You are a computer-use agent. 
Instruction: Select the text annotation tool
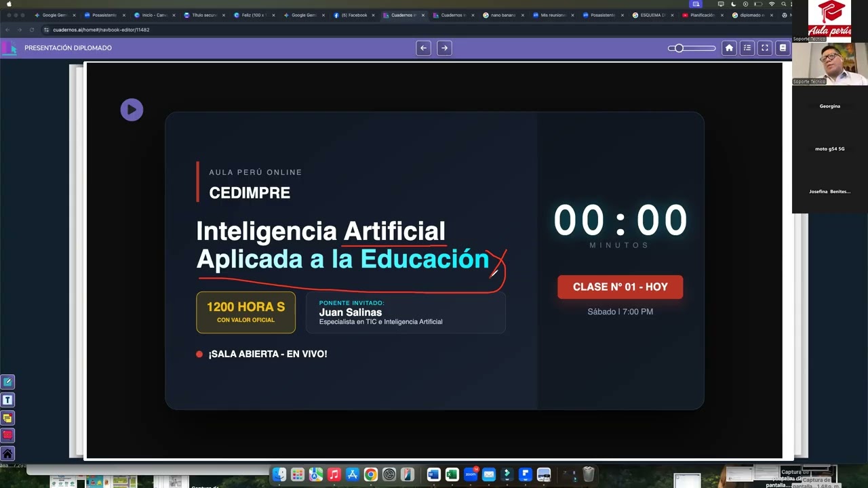pos(7,400)
